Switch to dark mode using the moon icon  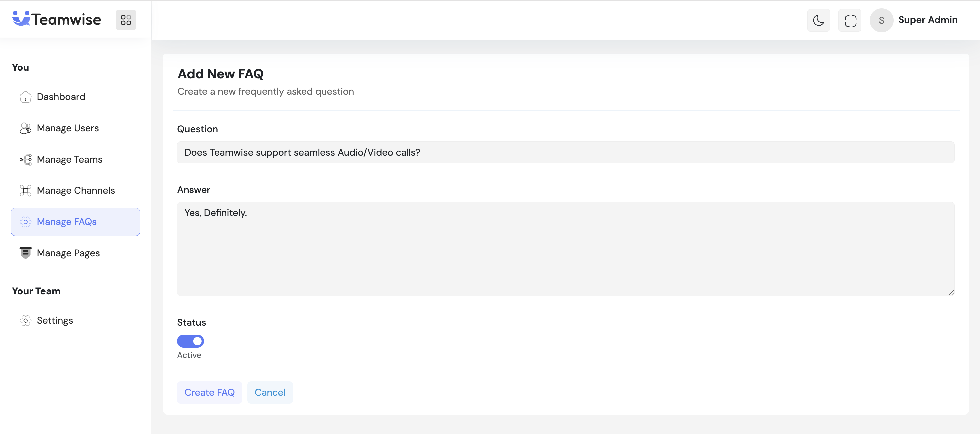coord(818,20)
